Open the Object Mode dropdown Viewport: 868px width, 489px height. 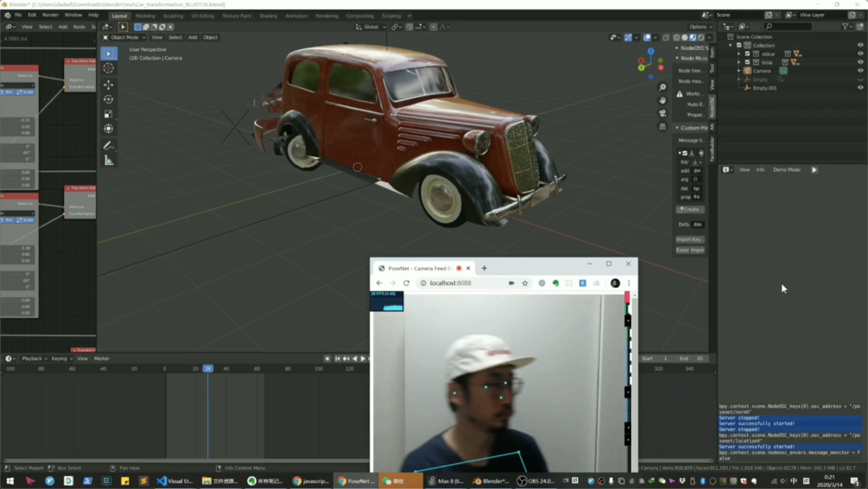coord(124,37)
